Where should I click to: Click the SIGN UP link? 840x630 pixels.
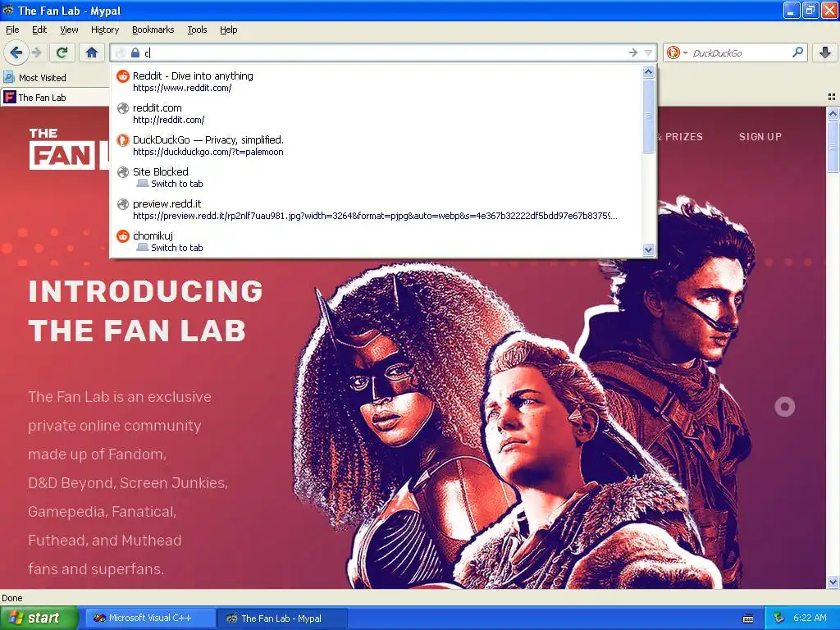tap(760, 137)
